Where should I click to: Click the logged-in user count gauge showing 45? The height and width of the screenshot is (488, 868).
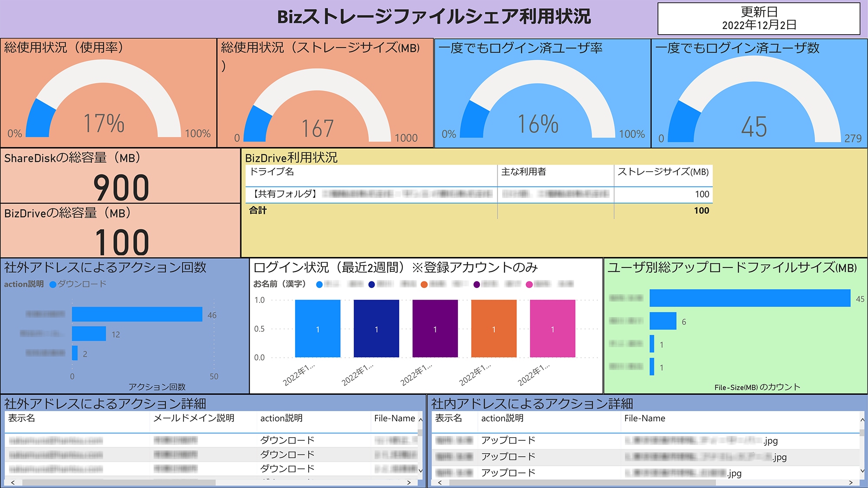(x=754, y=99)
